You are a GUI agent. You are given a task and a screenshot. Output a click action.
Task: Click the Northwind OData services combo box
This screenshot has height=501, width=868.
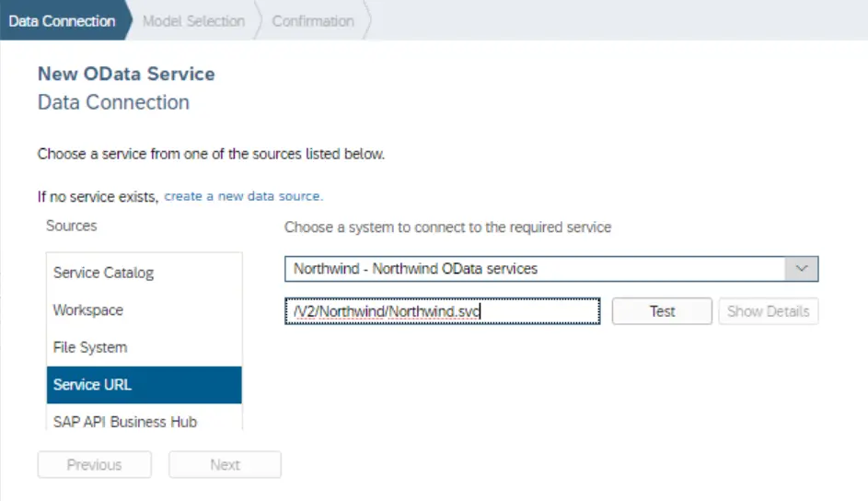coord(534,269)
